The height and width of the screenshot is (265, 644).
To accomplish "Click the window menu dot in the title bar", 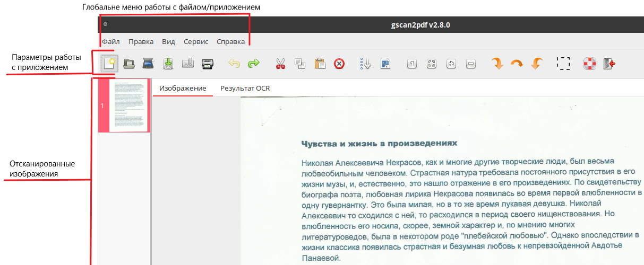I will pos(106,24).
